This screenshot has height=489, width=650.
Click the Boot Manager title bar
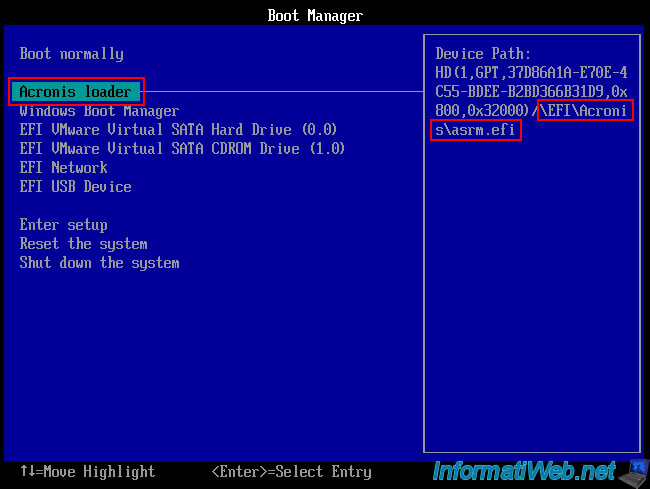tap(315, 15)
